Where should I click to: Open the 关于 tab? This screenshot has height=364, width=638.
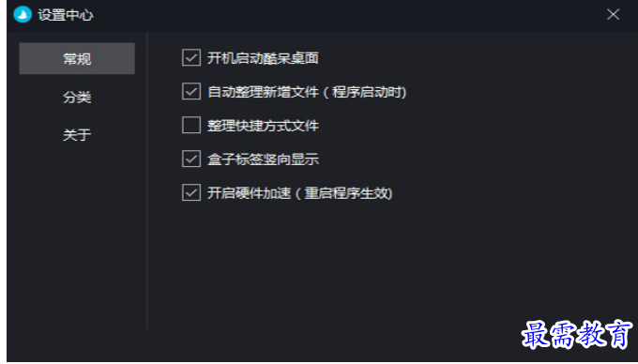coord(77,134)
